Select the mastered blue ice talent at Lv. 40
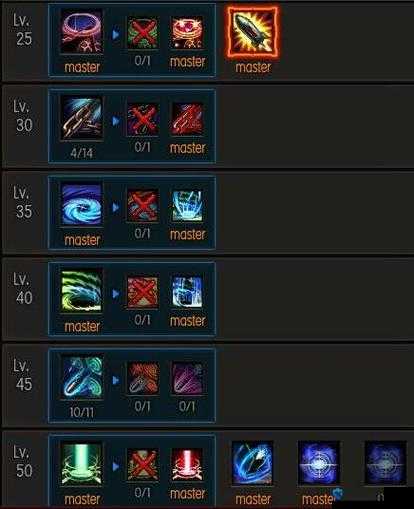 [187, 292]
